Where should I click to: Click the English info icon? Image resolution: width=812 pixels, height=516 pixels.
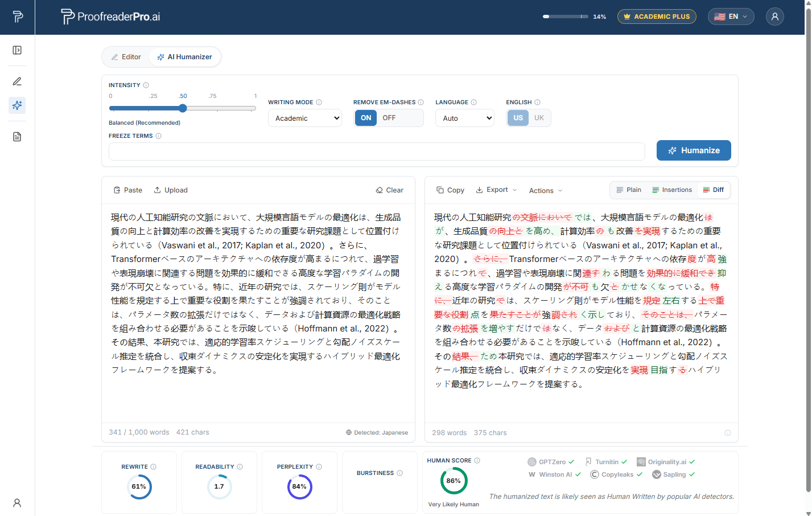point(537,103)
